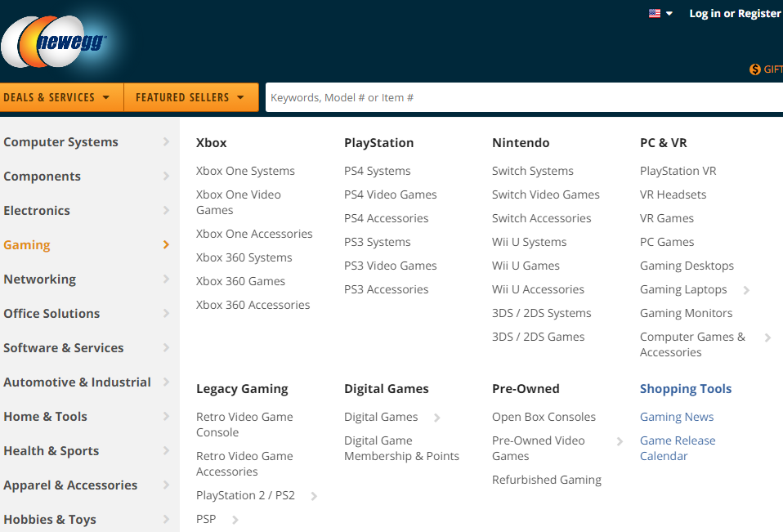Expand the arrow next to PSP
The height and width of the screenshot is (532, 783).
click(235, 520)
